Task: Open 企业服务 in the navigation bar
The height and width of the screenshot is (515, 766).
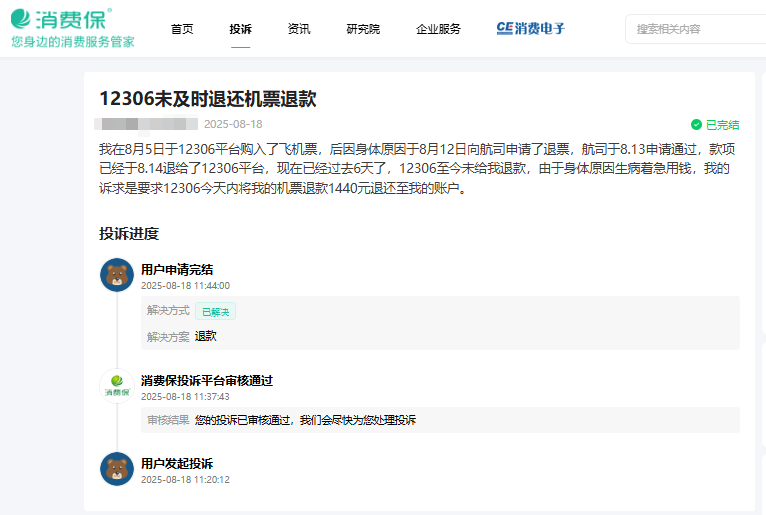Action: (438, 29)
